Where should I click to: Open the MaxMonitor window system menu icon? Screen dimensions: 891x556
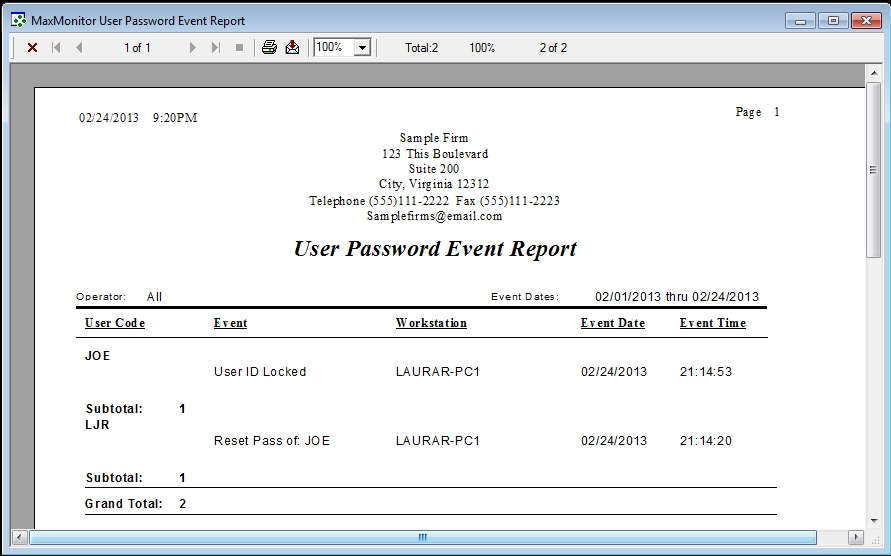click(18, 20)
